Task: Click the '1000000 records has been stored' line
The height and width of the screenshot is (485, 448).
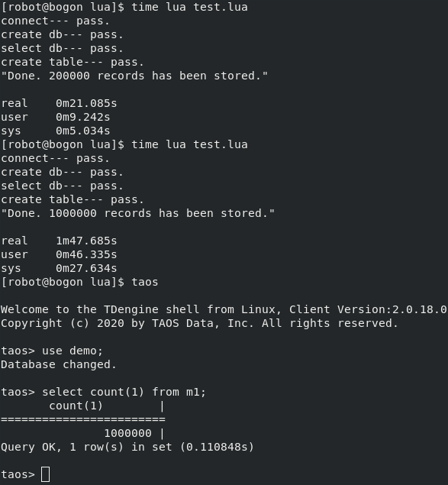Action: tap(138, 213)
